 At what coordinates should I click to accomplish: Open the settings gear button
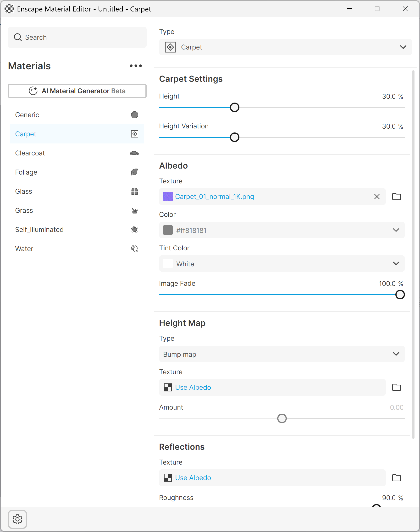click(17, 519)
